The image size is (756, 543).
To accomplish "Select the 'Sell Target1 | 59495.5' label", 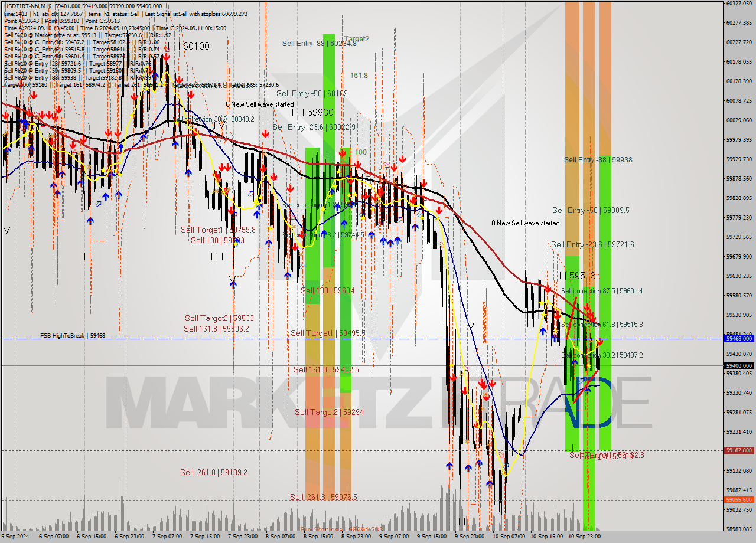I will [328, 333].
